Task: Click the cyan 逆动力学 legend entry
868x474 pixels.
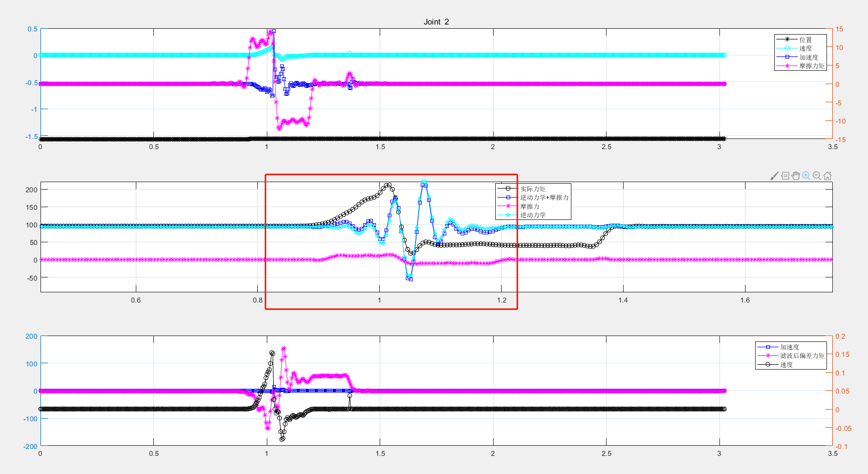Action: click(x=533, y=215)
